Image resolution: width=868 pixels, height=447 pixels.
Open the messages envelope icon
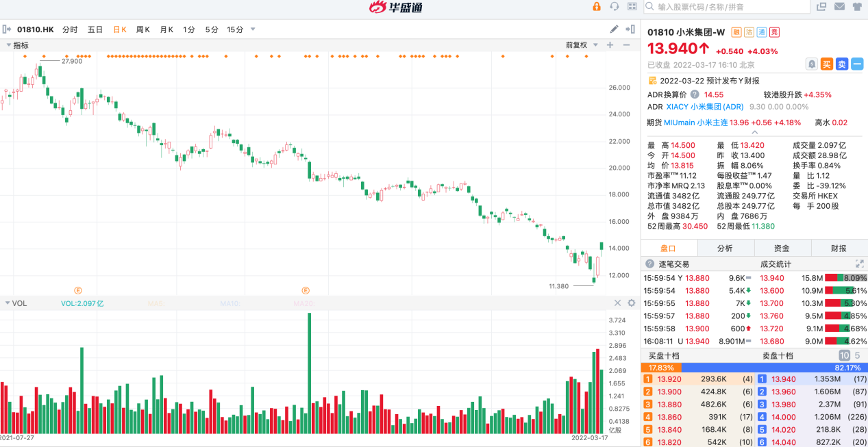click(839, 7)
